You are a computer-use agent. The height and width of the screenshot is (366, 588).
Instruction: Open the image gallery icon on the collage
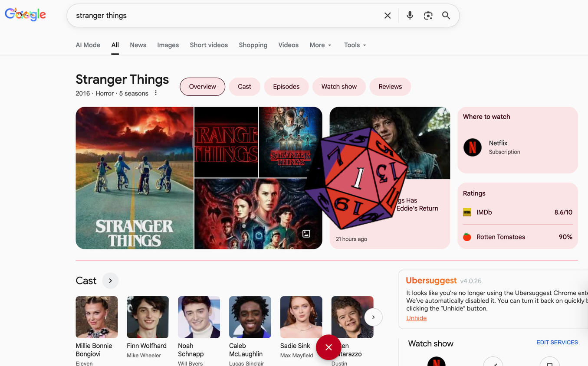(306, 234)
